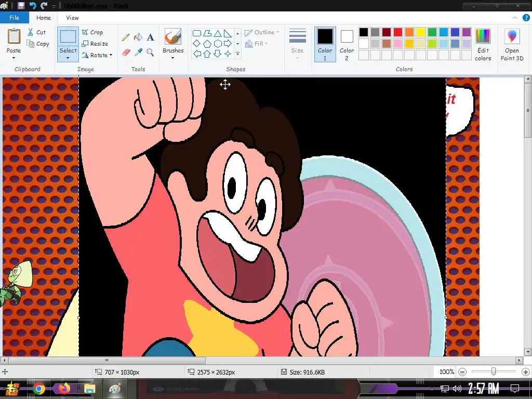532x399 pixels.
Task: Select the Text tool
Action: click(x=150, y=37)
